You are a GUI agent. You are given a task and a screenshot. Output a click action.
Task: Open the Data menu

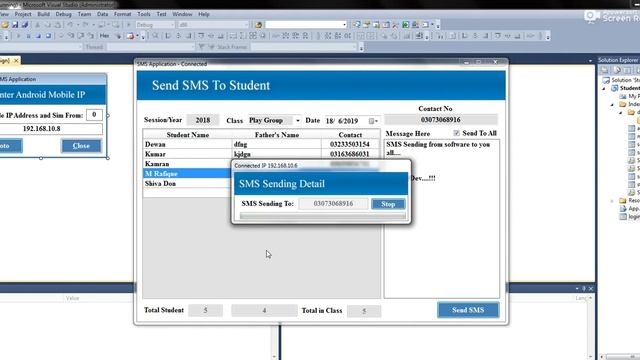pos(102,14)
